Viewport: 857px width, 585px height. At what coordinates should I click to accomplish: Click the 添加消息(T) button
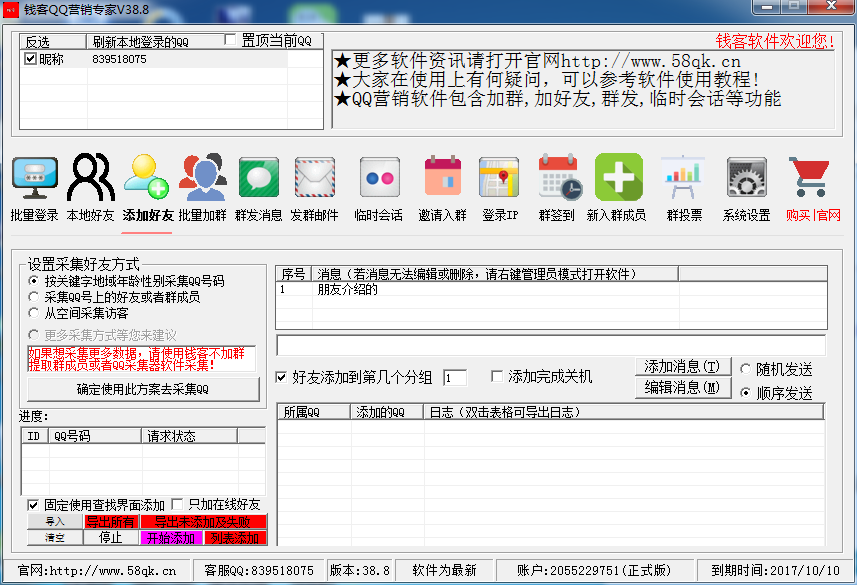tap(683, 366)
